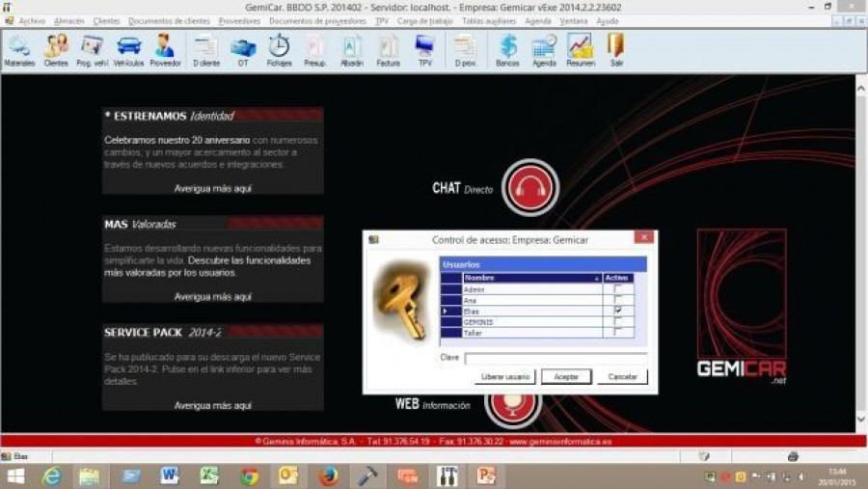Open the Proveedores menu
This screenshot has width=868, height=489.
tap(239, 21)
